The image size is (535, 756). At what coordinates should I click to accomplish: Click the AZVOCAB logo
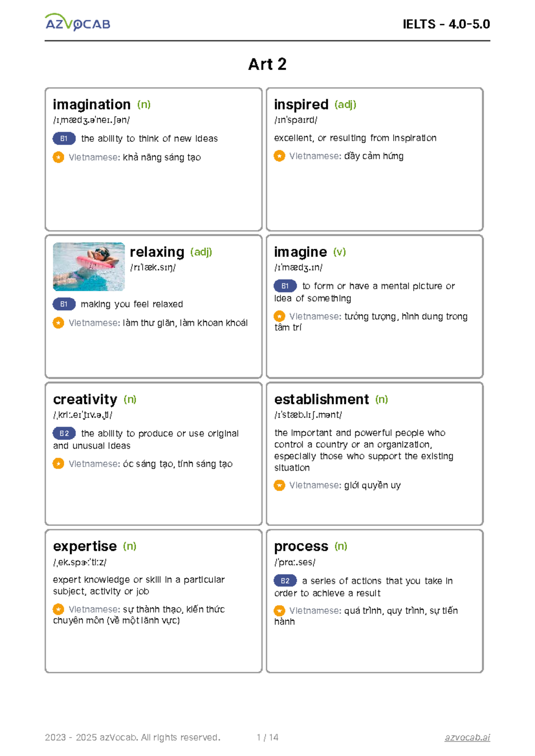point(78,22)
